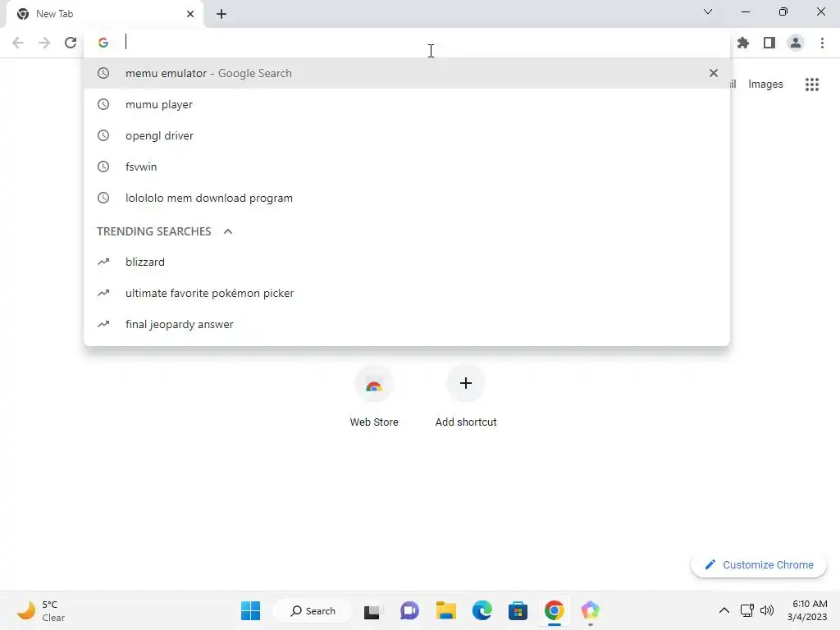Select lolololo mem download program suggestion
The height and width of the screenshot is (630, 840).
(407, 198)
